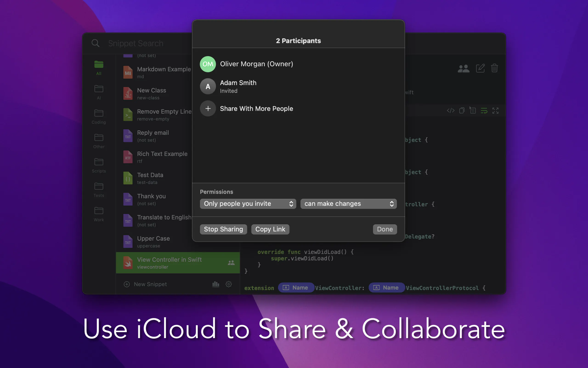
Task: Open the Work folder in sidebar
Action: (99, 214)
